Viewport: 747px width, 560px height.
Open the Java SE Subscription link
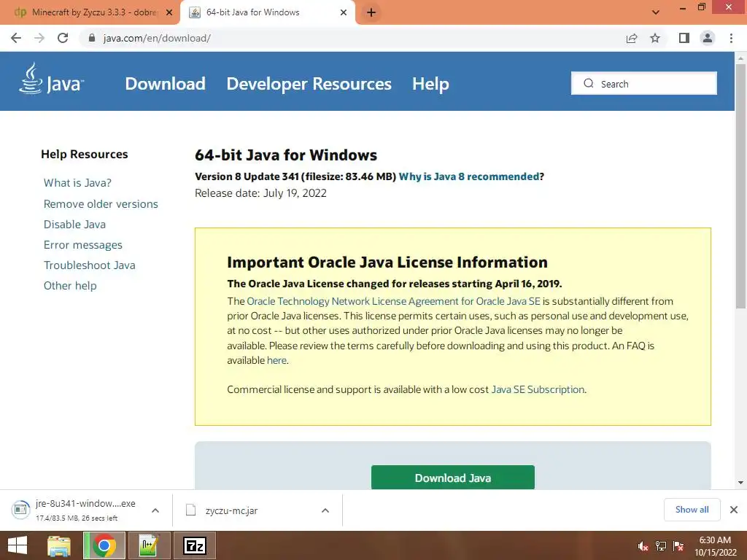[x=538, y=389]
